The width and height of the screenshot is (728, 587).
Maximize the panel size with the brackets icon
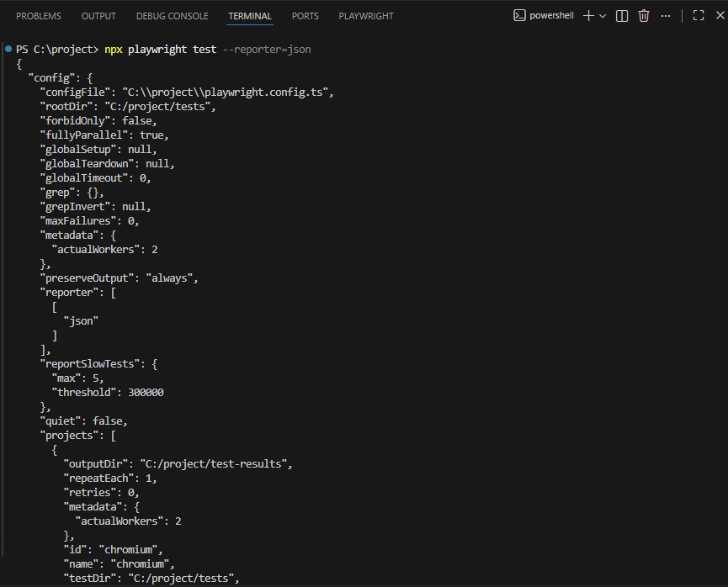click(698, 15)
